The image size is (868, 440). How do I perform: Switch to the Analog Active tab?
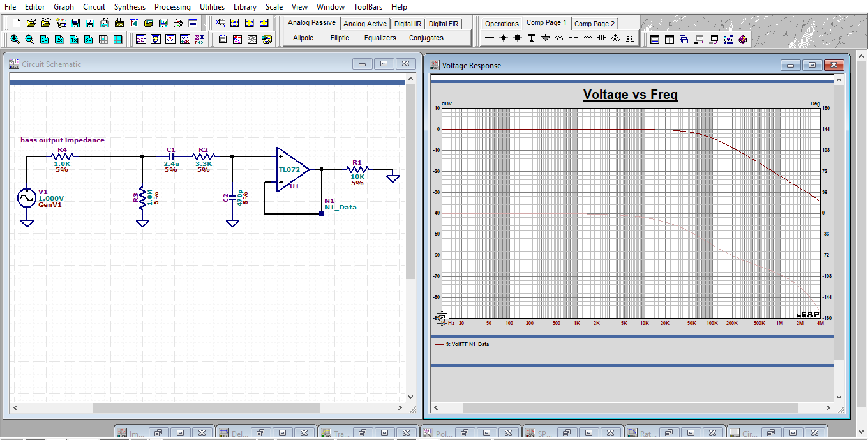pos(365,24)
